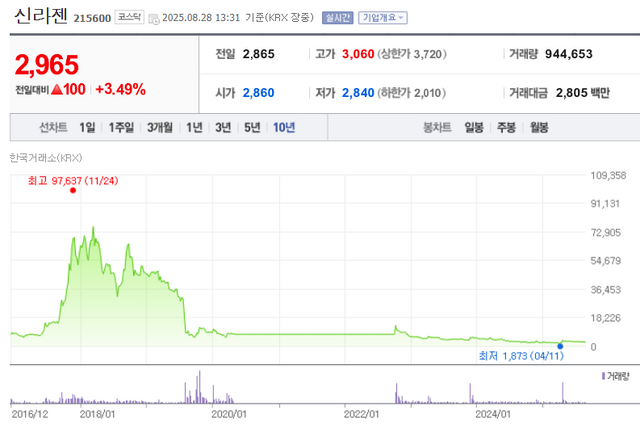The height and width of the screenshot is (432, 640).
Task: Click the current price 2,965
Action: pos(46,64)
